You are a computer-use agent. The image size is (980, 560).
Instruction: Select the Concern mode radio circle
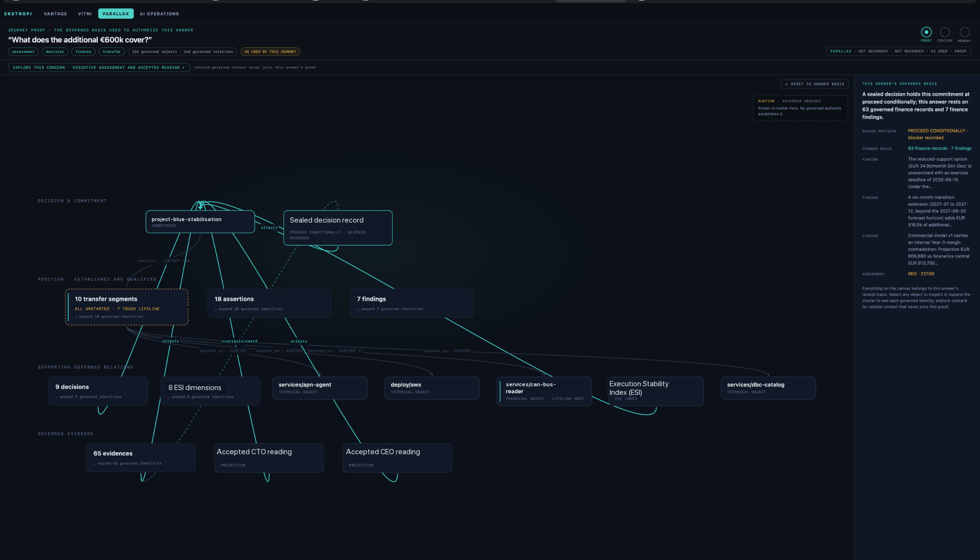(945, 32)
